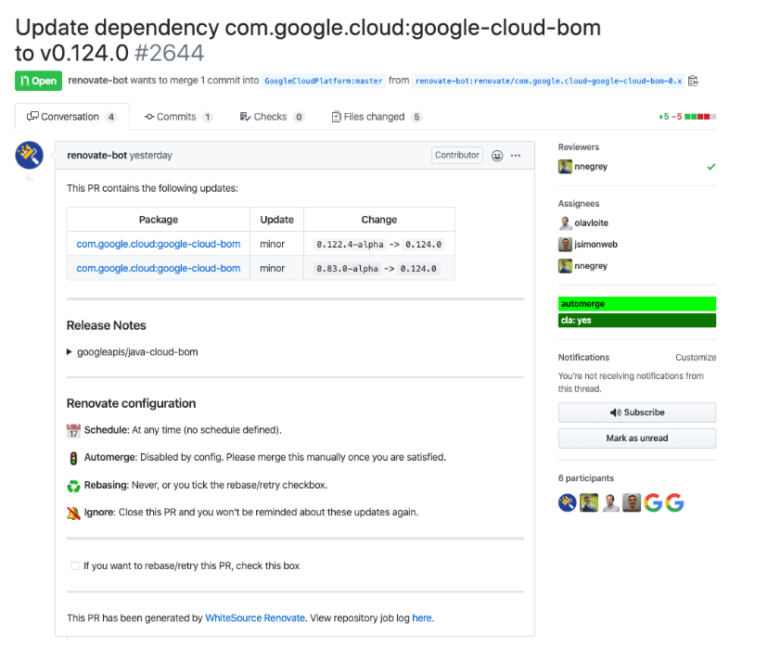Click olavloite's assignee avatar
The height and width of the screenshot is (660, 768).
tap(565, 223)
